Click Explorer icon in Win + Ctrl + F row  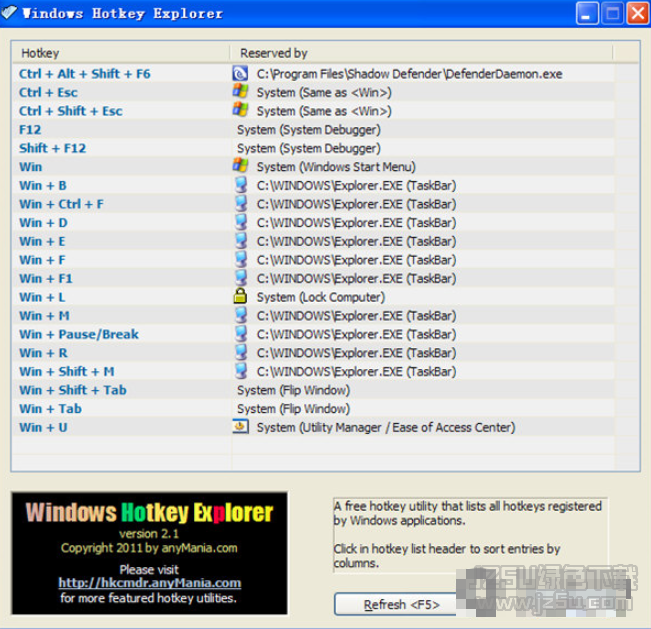(241, 203)
